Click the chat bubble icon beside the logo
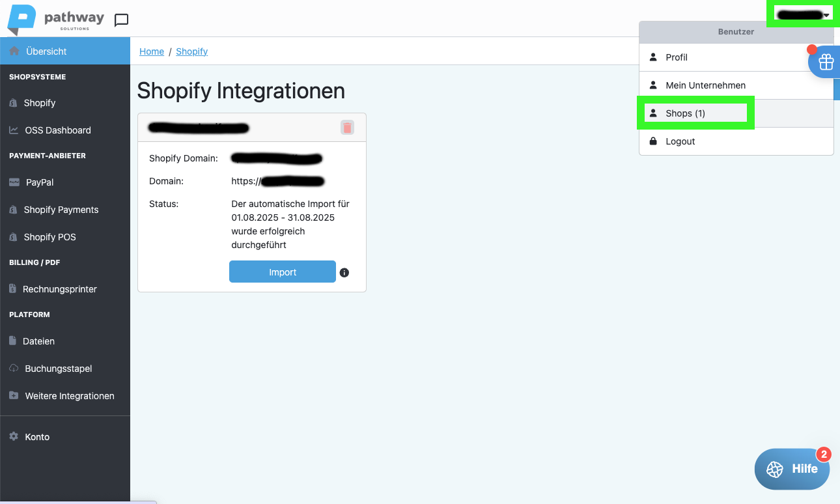 (x=121, y=20)
